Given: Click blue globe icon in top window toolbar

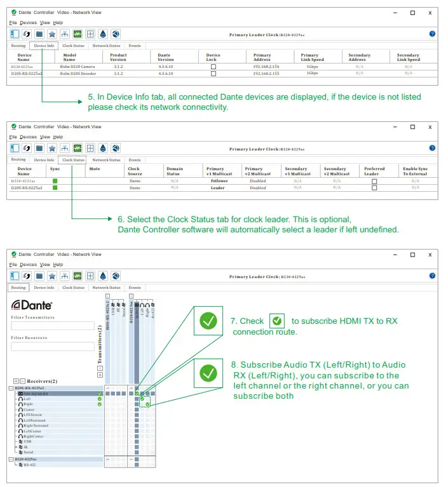Looking at the screenshot, I should point(116,34).
